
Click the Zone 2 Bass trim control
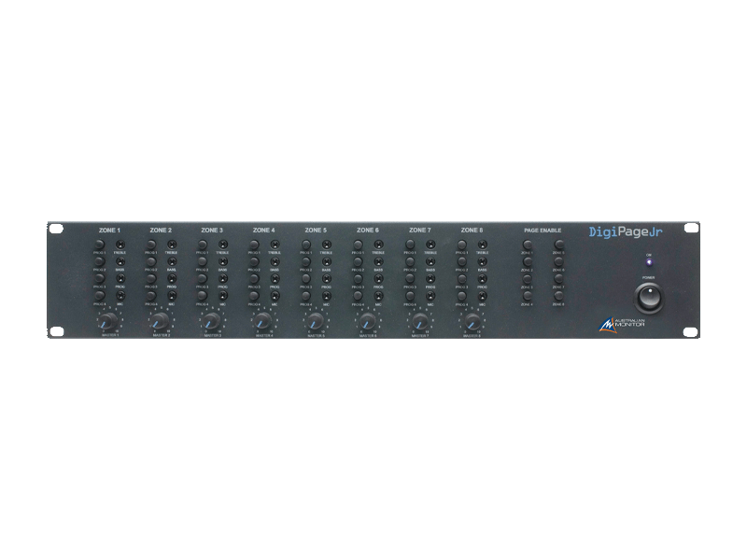click(173, 262)
